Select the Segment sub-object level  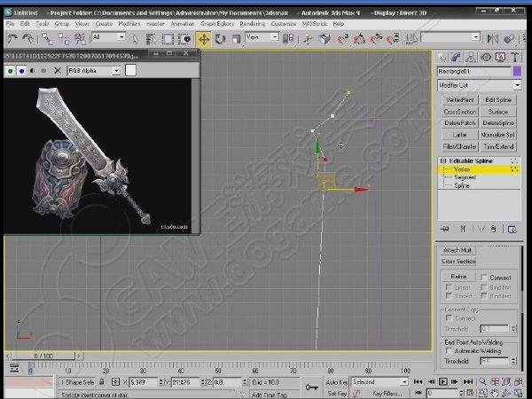[465, 177]
